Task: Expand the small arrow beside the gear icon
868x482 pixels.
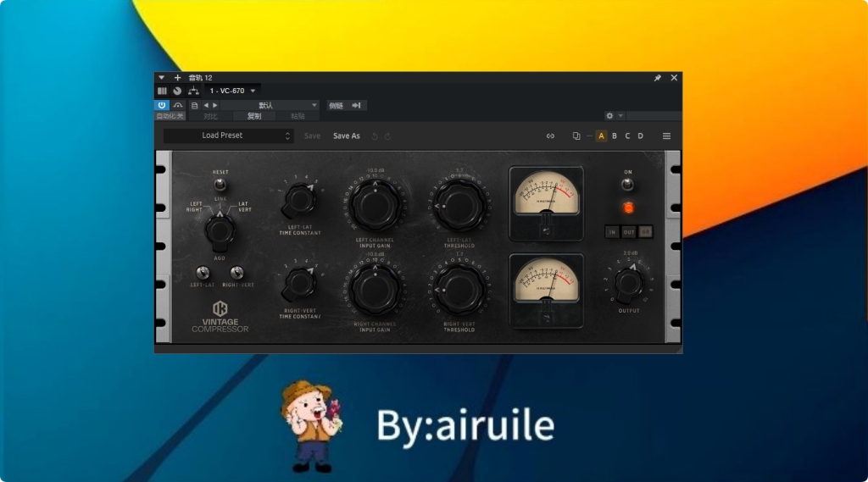Action: tap(620, 116)
